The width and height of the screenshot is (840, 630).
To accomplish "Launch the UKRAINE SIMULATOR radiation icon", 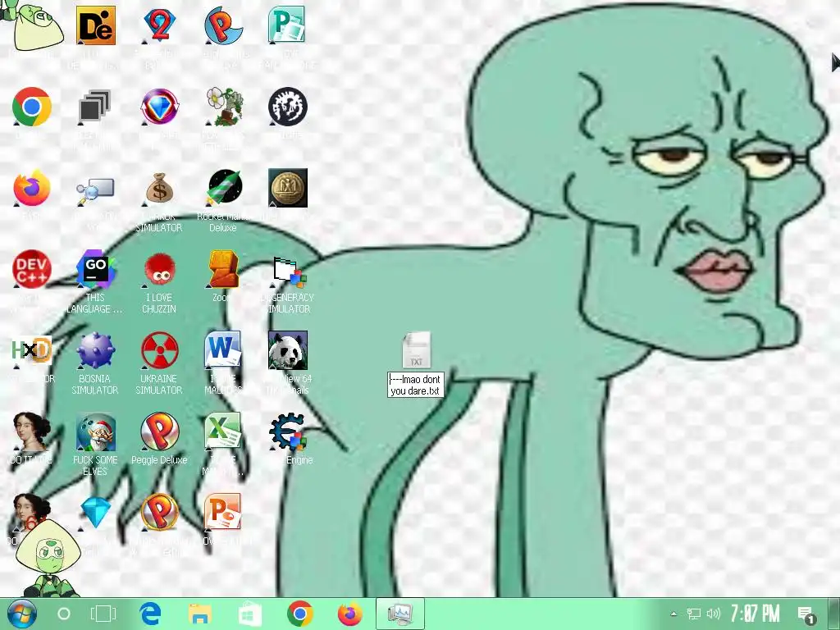I will click(159, 350).
